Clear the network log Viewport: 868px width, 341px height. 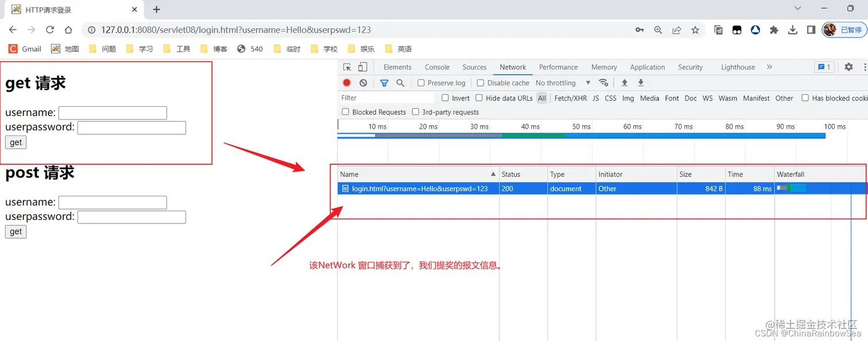[363, 83]
